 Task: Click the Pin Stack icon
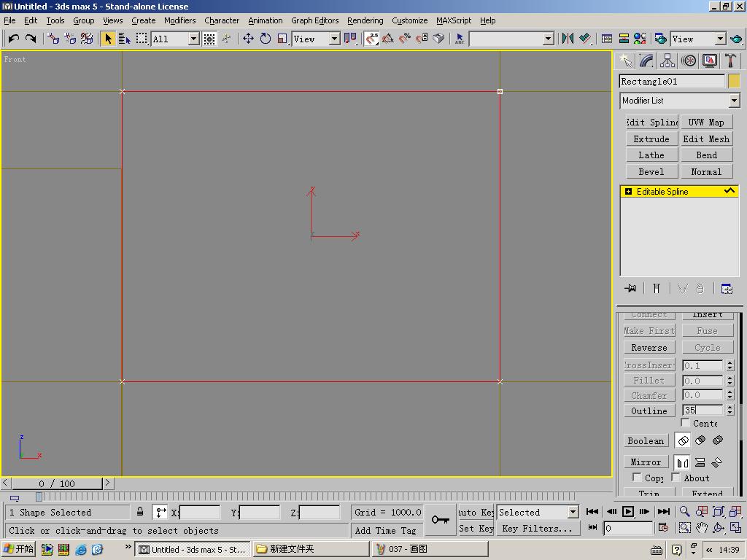pos(631,289)
